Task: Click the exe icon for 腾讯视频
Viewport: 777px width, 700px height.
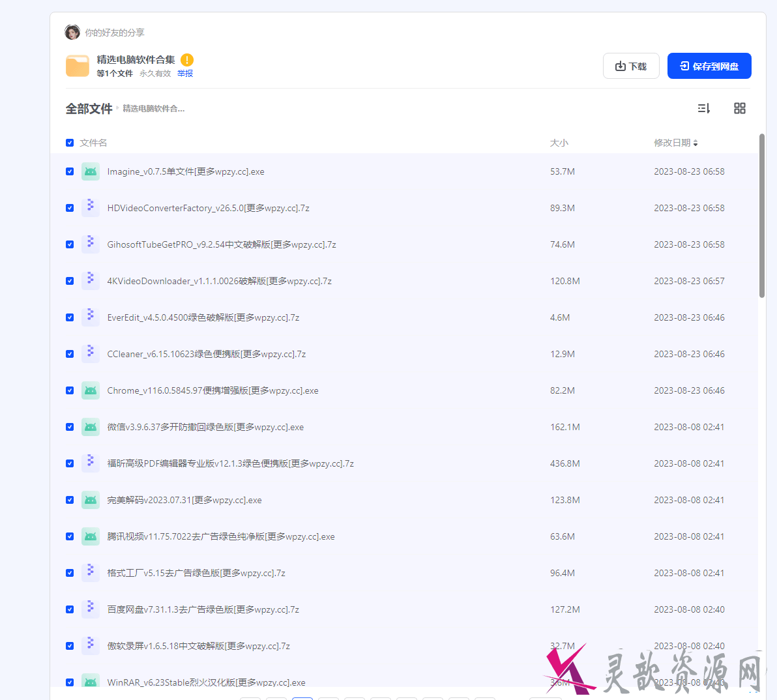Action: pyautogui.click(x=90, y=536)
